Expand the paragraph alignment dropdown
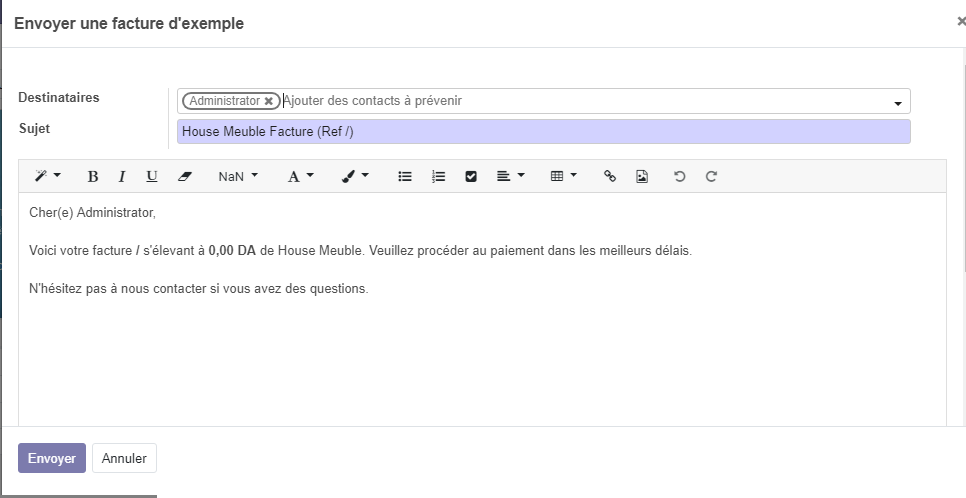The height and width of the screenshot is (498, 966). click(510, 176)
